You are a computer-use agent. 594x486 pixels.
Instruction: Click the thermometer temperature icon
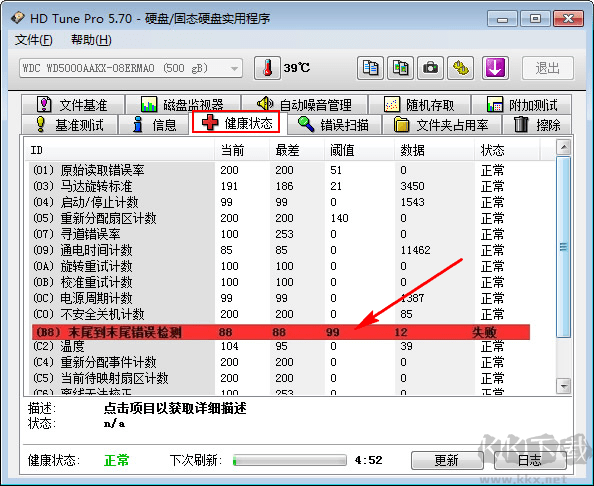267,68
